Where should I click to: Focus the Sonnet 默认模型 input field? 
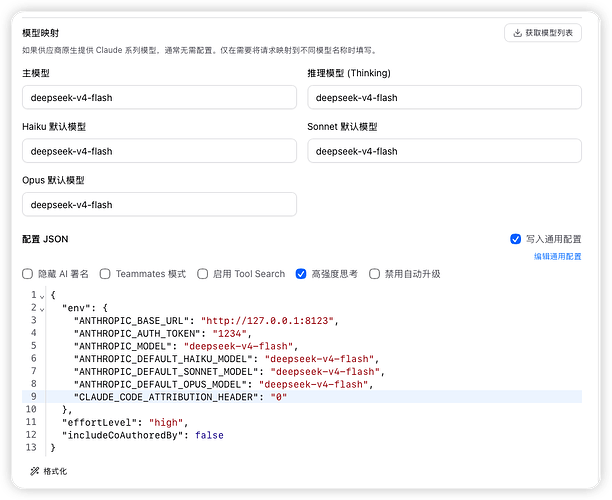pyautogui.click(x=444, y=151)
